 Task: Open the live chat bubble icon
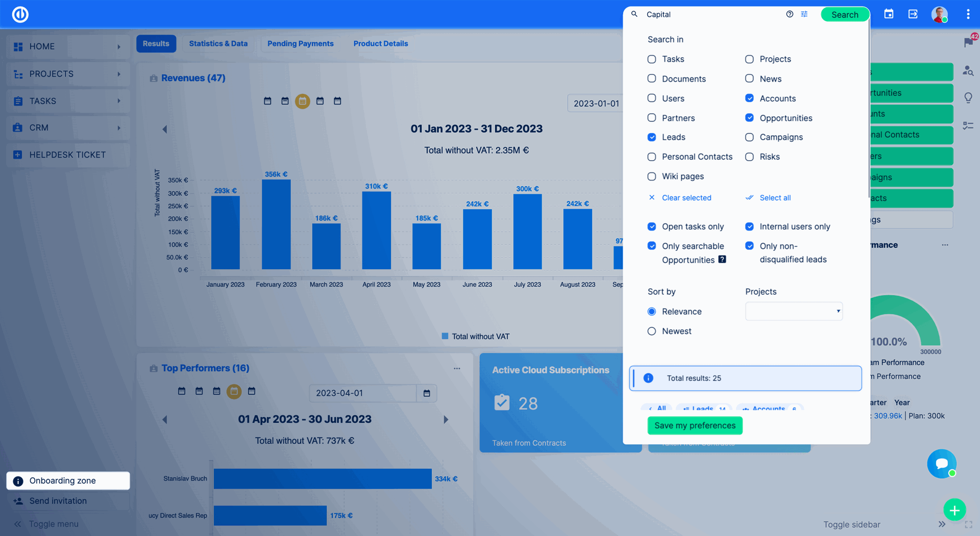tap(942, 464)
